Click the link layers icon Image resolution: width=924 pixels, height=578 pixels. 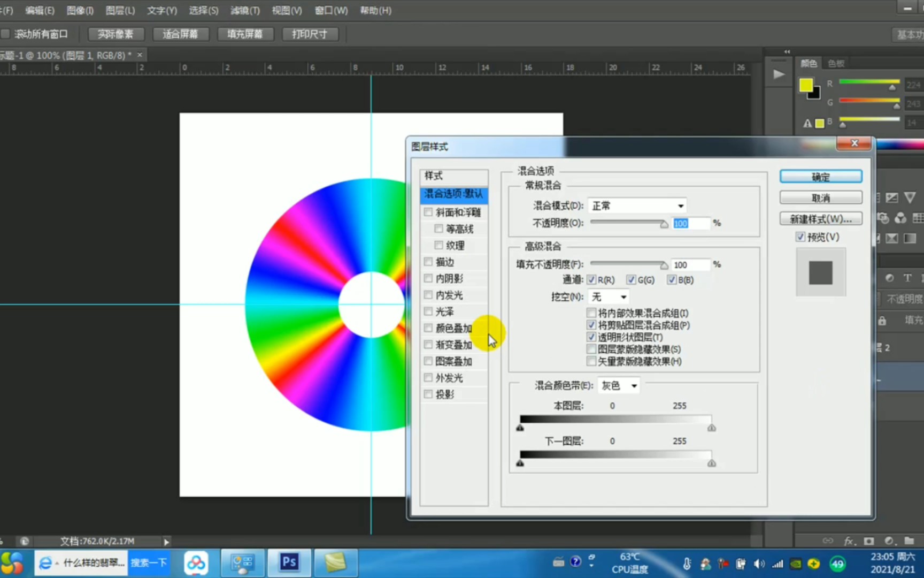(x=828, y=541)
